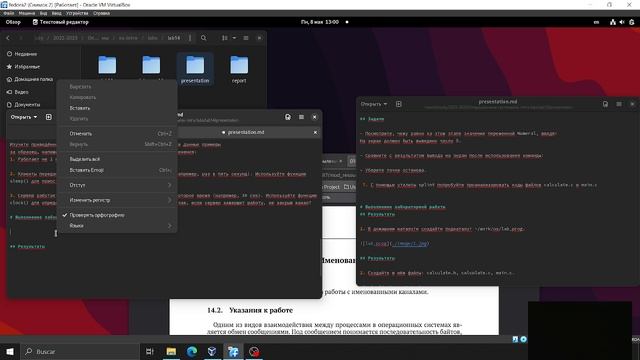Image resolution: width=640 pixels, height=360 pixels.
Task: Toggle Проверять орфографию spell check
Action: [x=117, y=215]
